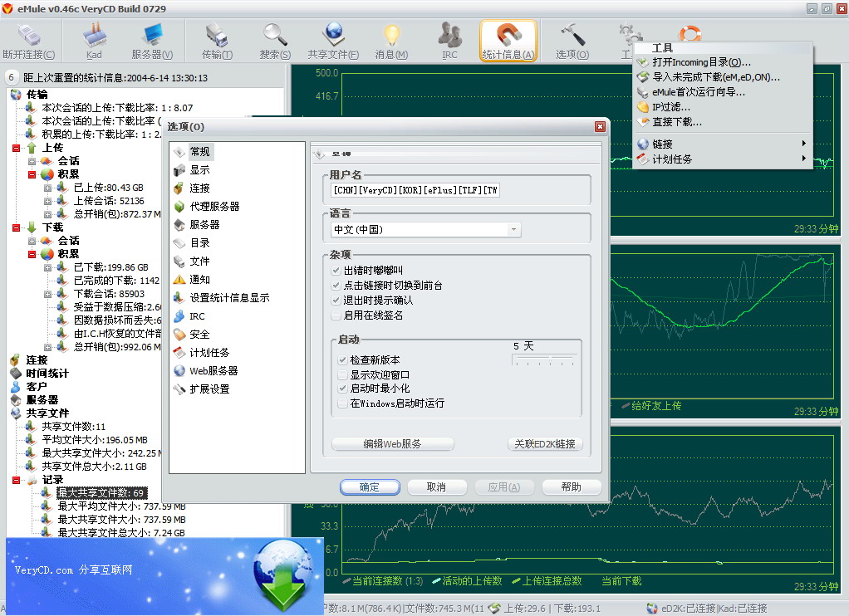Choose 直接下载 from tools menu
Viewport: 849px width, 616px height.
(x=723, y=122)
